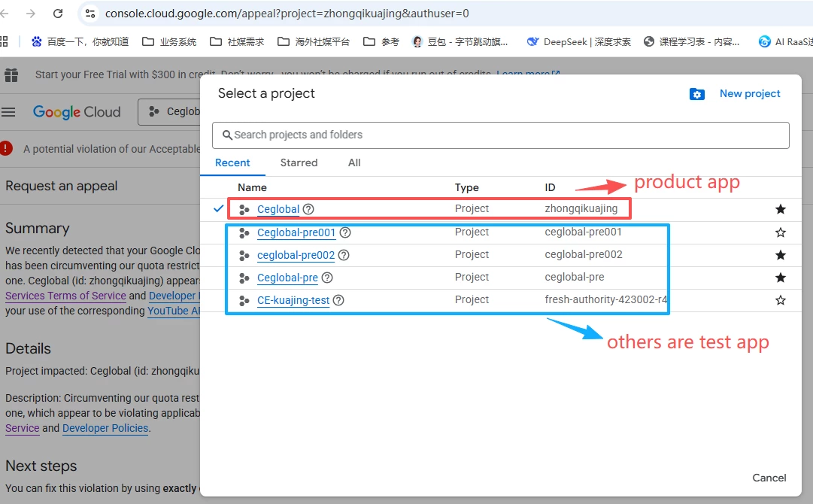Switch to the Starred tab
Screen dimensions: 813x504
click(299, 162)
